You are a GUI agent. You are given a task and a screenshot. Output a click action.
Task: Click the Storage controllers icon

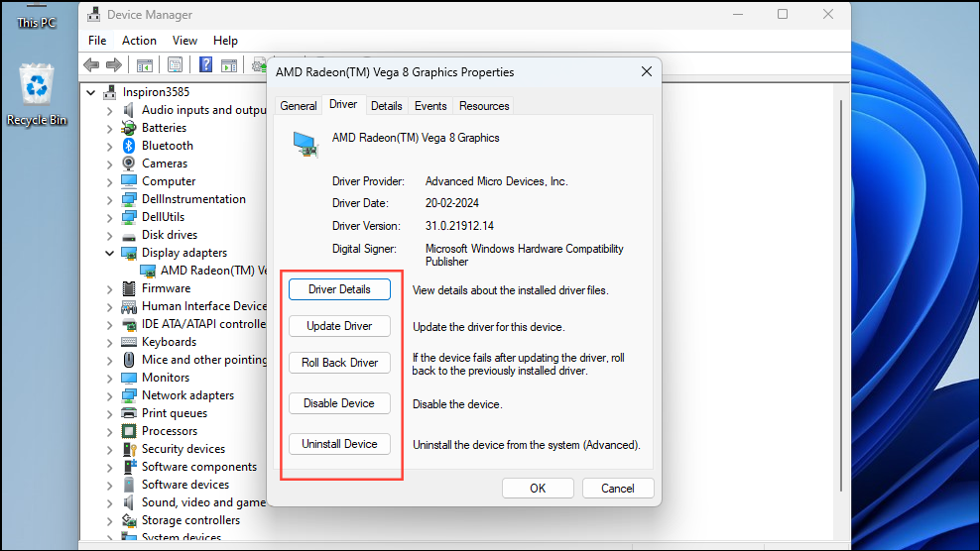pos(129,520)
